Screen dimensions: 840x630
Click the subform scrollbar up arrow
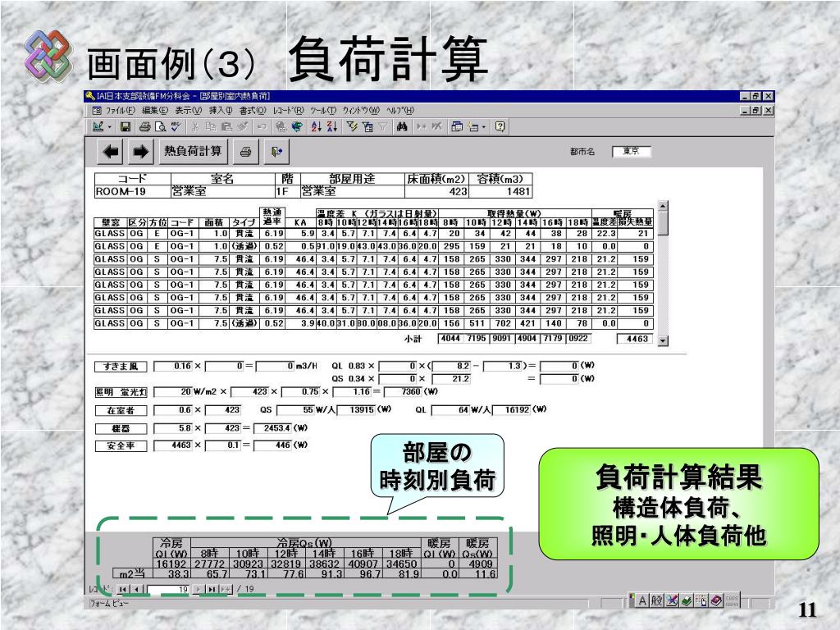pyautogui.click(x=663, y=206)
